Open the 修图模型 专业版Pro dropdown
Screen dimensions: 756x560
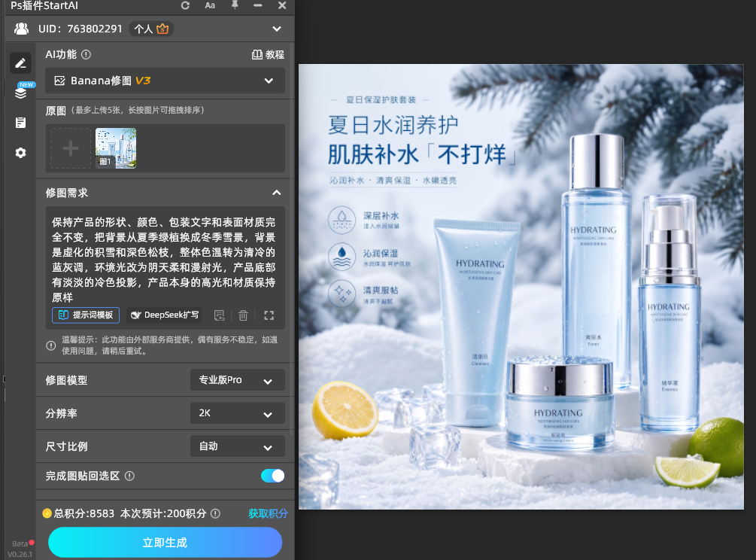pyautogui.click(x=237, y=380)
